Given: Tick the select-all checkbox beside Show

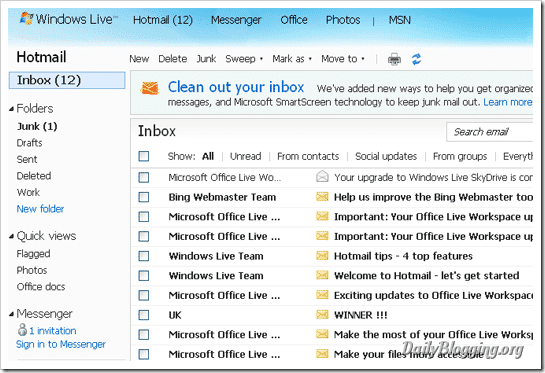Looking at the screenshot, I should pos(144,156).
